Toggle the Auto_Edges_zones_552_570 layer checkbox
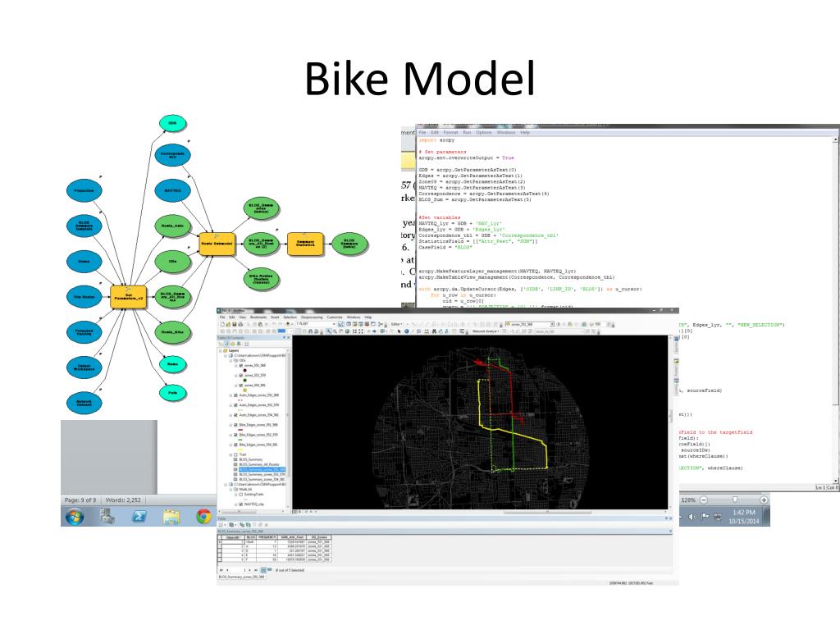Viewport: 840px width, 630px height. [235, 405]
